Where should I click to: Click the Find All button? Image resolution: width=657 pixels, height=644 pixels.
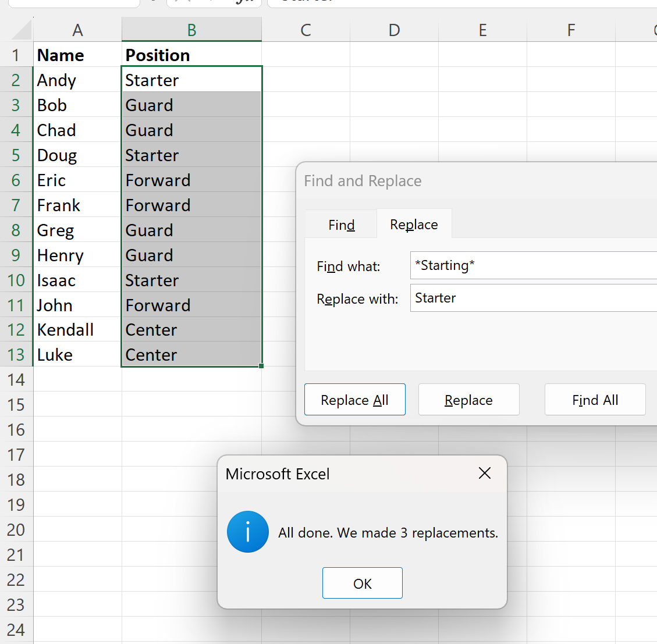click(x=595, y=399)
